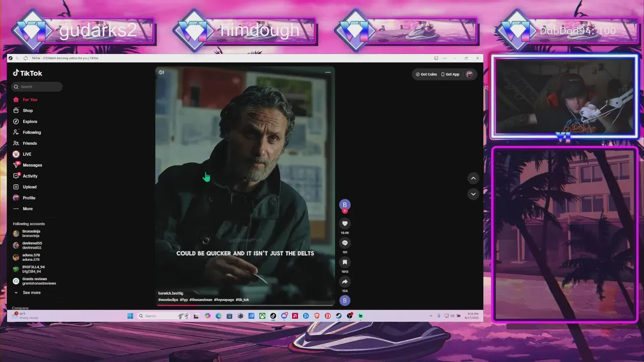Open Brave browser from the taskbar
The image size is (644, 362).
coord(317,316)
